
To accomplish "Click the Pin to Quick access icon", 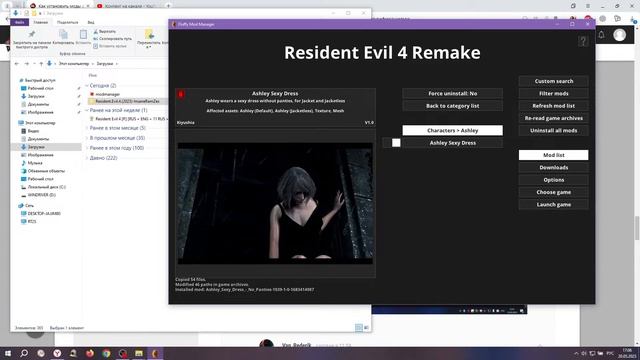I will tap(32, 35).
